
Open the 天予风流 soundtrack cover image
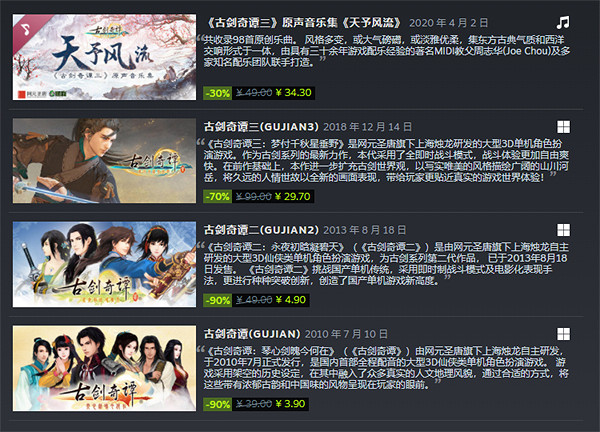point(104,57)
